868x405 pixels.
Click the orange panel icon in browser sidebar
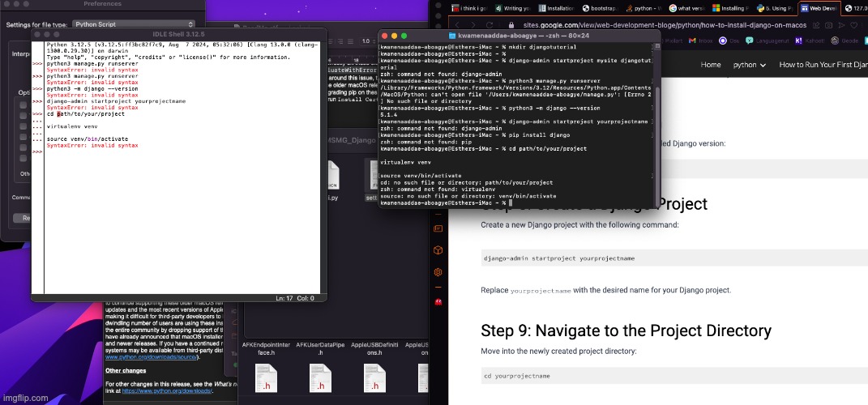pos(438,228)
